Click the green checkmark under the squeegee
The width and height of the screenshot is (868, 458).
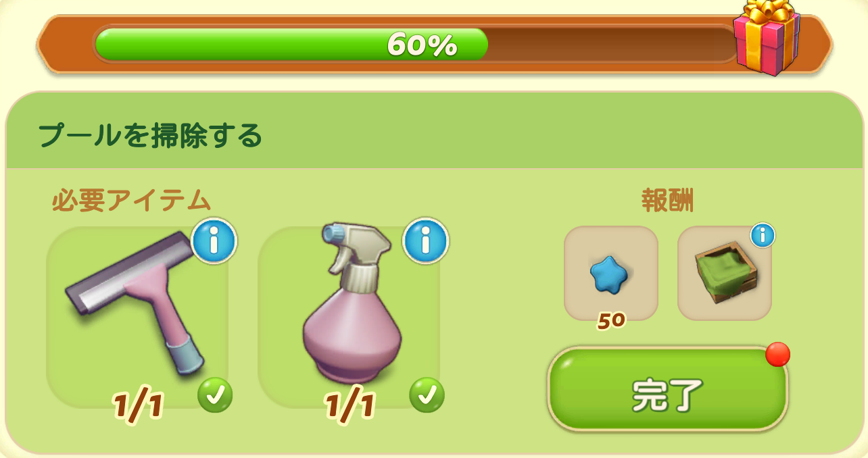(x=215, y=395)
